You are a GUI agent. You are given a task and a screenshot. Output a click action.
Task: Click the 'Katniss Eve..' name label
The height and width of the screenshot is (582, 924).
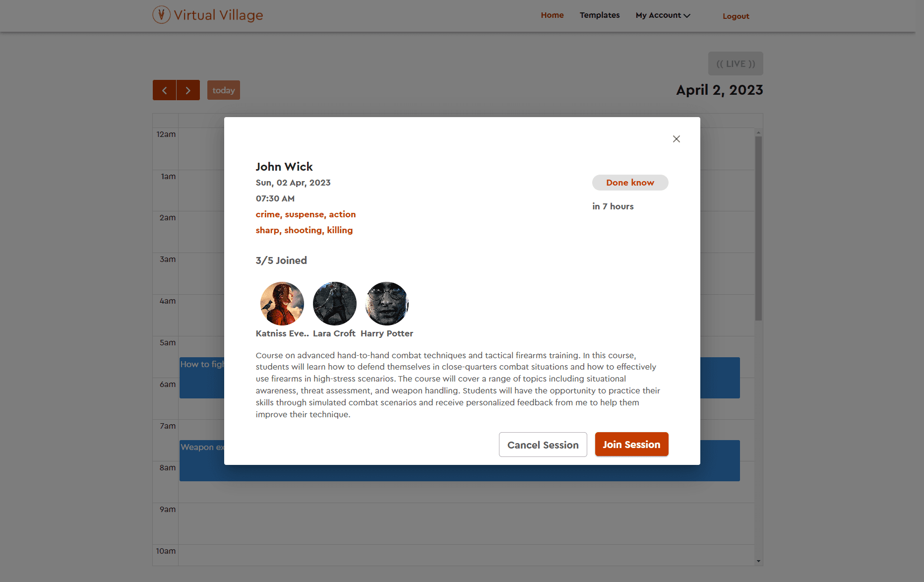click(282, 333)
